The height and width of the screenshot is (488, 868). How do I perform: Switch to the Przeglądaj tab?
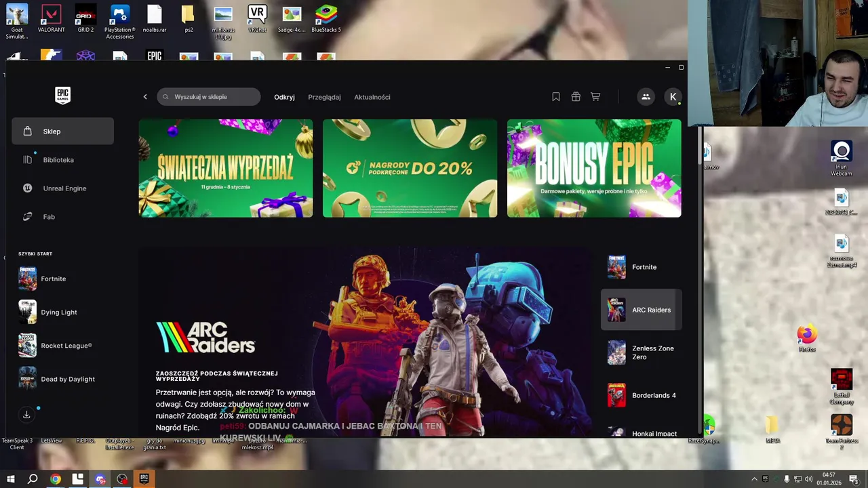[x=324, y=97]
